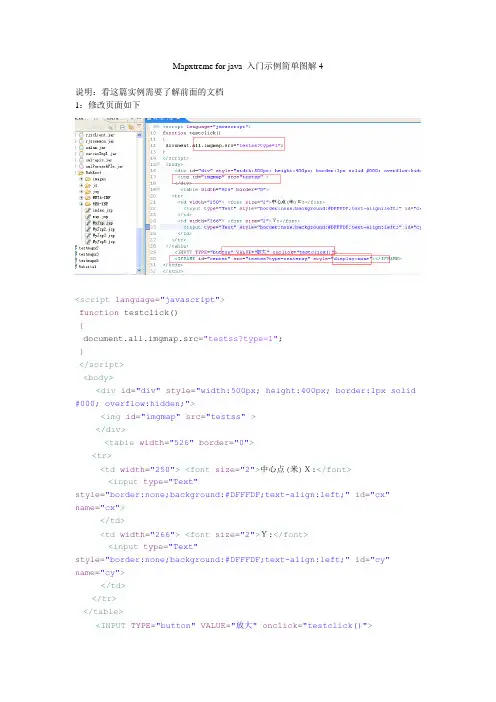
Task: Click the document title 'Mapxtreme for java 入门示例简单图解 4'
Action: coord(248,66)
